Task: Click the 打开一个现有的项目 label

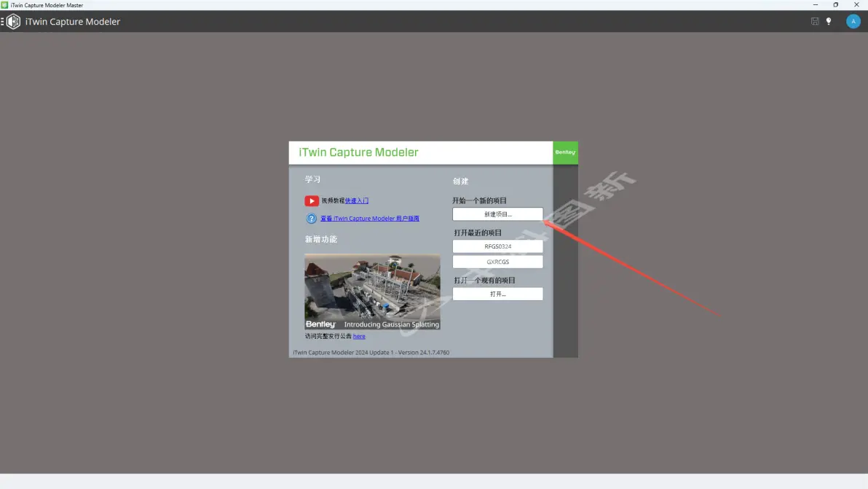Action: click(x=484, y=281)
